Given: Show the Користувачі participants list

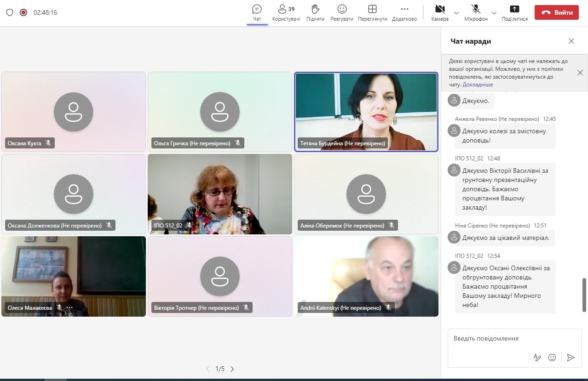Looking at the screenshot, I should 286,12.
